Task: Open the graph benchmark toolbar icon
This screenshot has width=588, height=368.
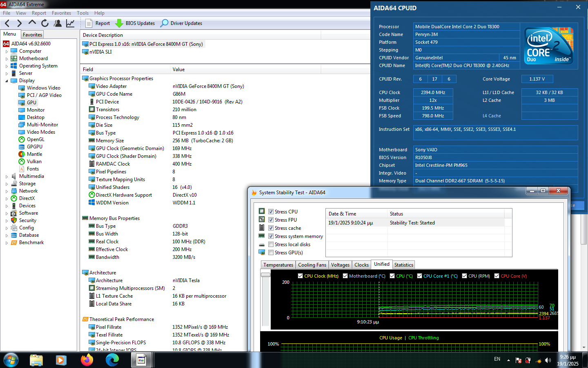Action: point(70,23)
